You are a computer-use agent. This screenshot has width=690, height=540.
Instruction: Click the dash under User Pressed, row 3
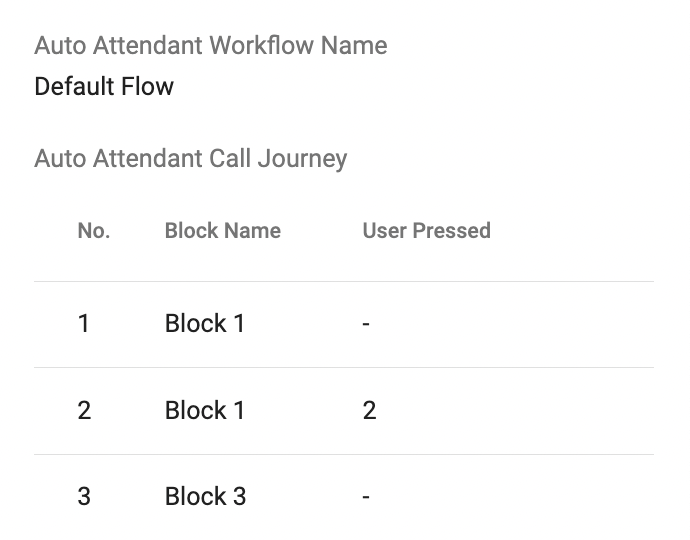[x=366, y=498]
